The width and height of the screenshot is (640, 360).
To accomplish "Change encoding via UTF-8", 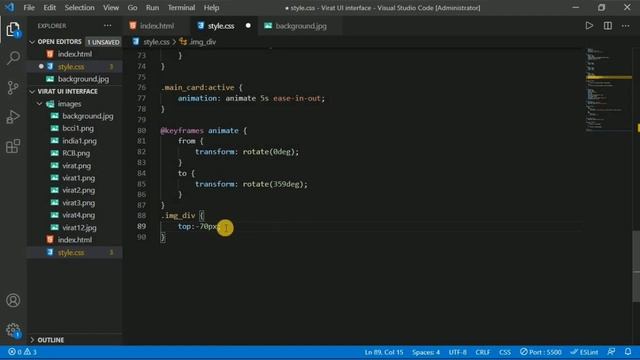I will pos(458,352).
